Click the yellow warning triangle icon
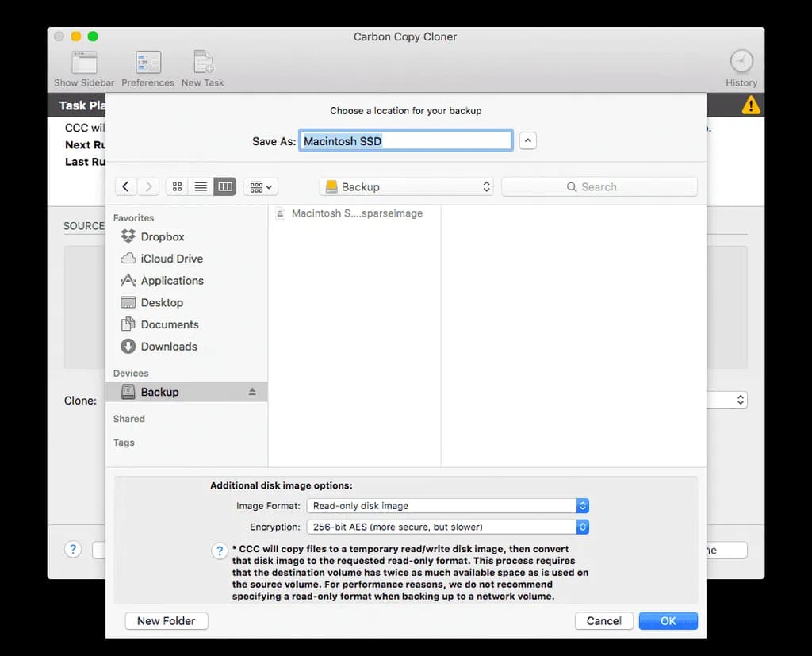The height and width of the screenshot is (656, 812). tap(750, 105)
